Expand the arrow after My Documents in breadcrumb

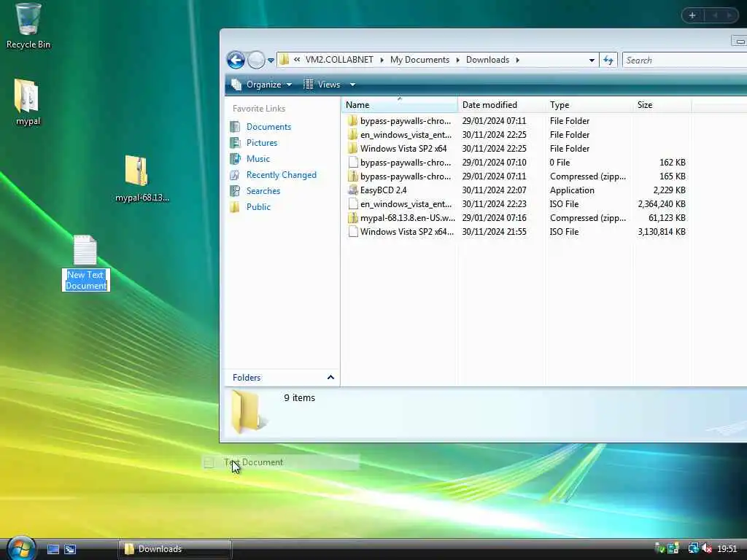pos(458,60)
